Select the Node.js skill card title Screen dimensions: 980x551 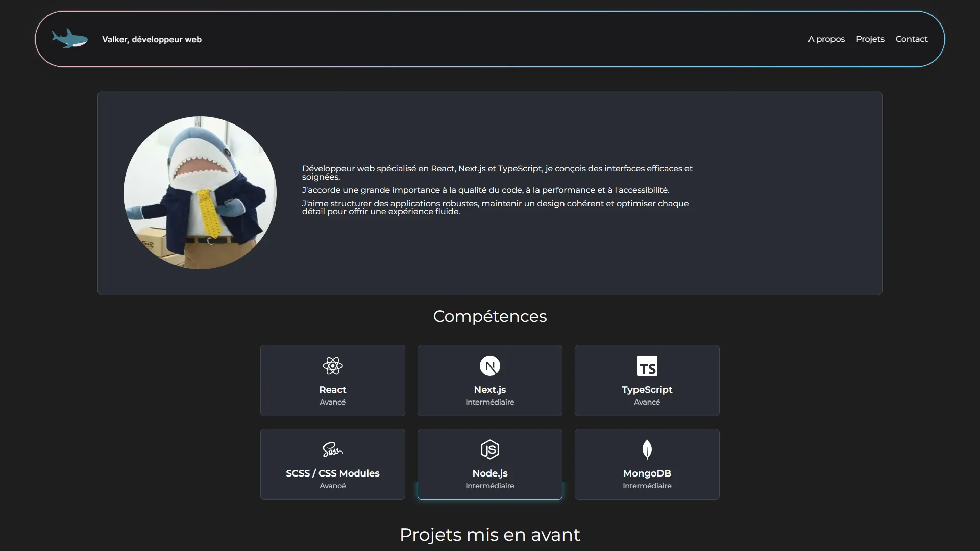click(x=490, y=473)
